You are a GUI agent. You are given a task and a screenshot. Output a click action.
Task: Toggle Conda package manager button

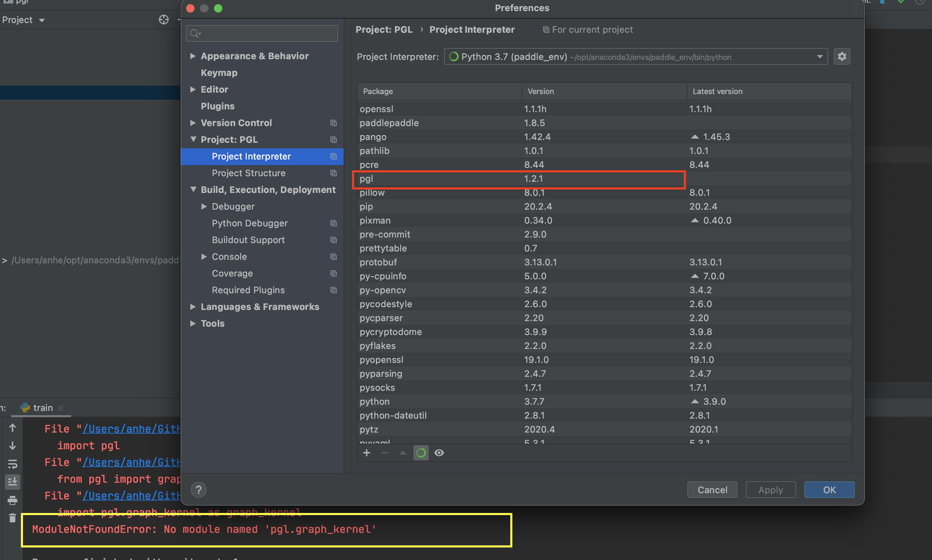point(421,453)
